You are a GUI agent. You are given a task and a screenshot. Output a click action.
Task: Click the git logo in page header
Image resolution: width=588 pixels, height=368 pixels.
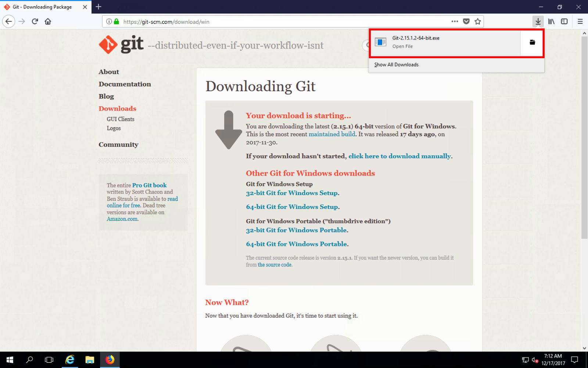pos(121,45)
